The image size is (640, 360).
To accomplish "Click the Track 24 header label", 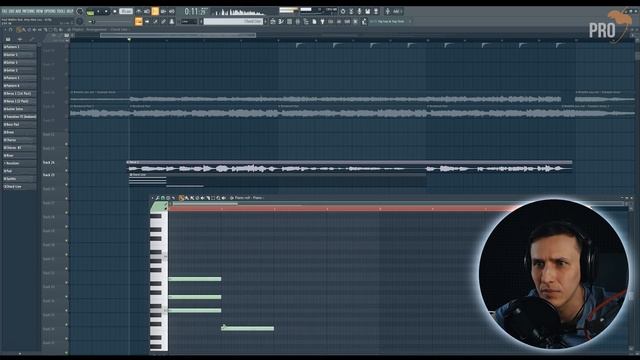I will (49, 162).
